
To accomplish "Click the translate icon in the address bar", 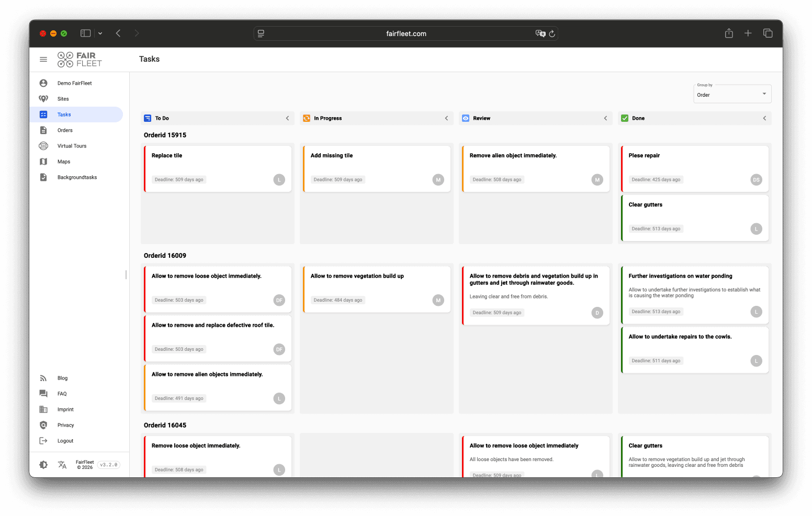I will [x=541, y=33].
